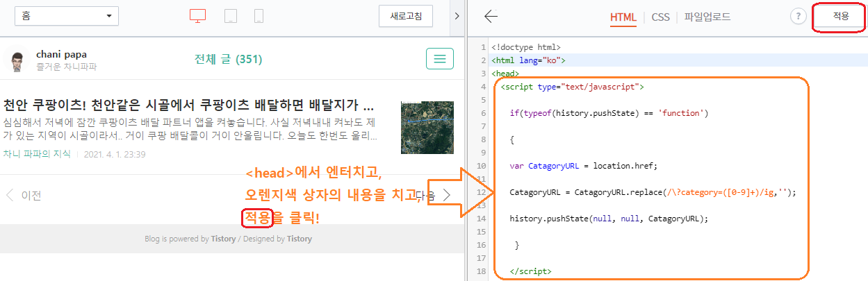The image size is (868, 281).
Task: Click the closing </script> line
Action: tap(530, 271)
